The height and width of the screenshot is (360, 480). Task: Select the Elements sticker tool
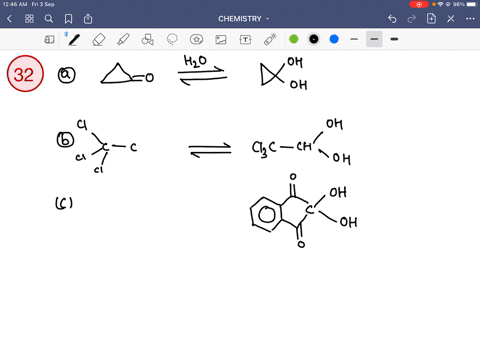click(x=196, y=40)
